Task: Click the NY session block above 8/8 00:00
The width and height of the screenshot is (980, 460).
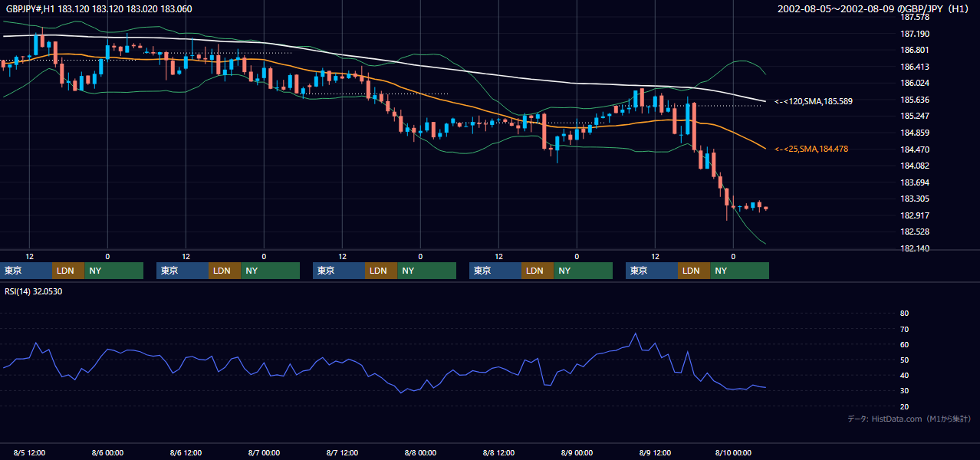Action: pos(426,271)
